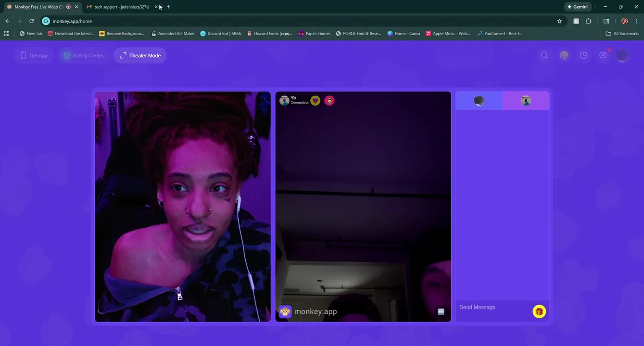Open the search magnifier in Monkey header
The image size is (644, 346).
tap(544, 55)
